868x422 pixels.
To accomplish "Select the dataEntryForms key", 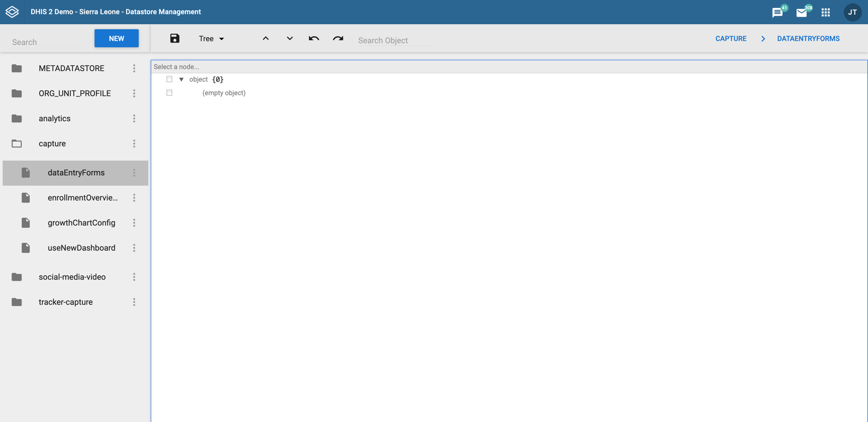I will [x=76, y=173].
